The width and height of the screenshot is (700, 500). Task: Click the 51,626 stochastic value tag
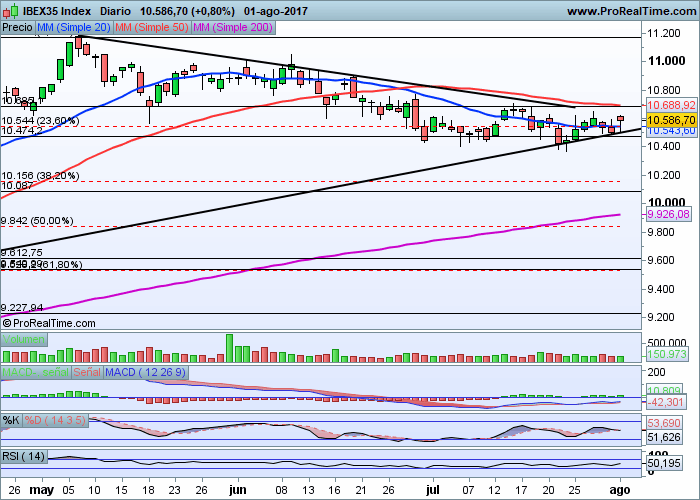click(664, 437)
